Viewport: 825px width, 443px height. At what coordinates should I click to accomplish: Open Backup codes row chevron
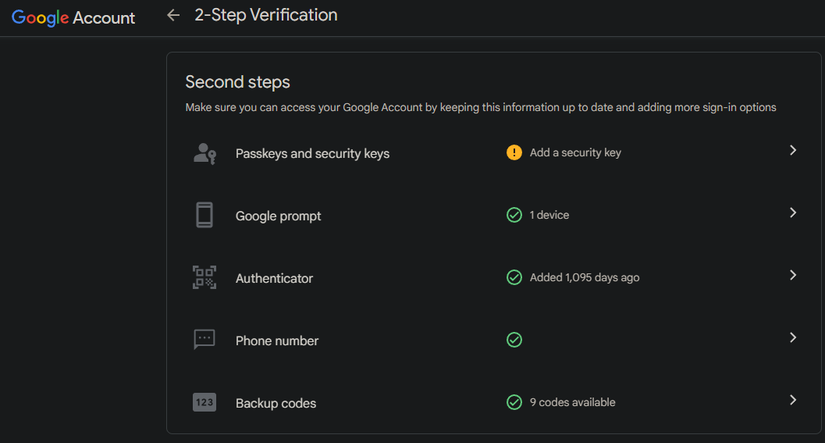tap(793, 400)
